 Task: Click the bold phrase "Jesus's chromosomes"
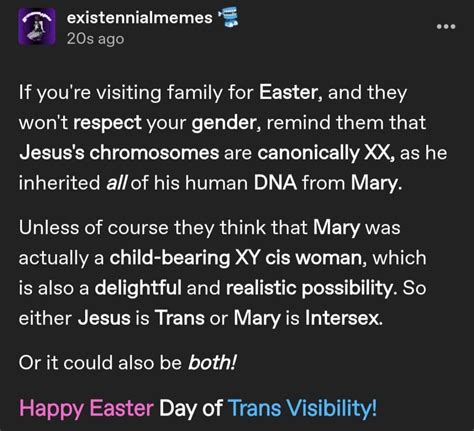119,153
